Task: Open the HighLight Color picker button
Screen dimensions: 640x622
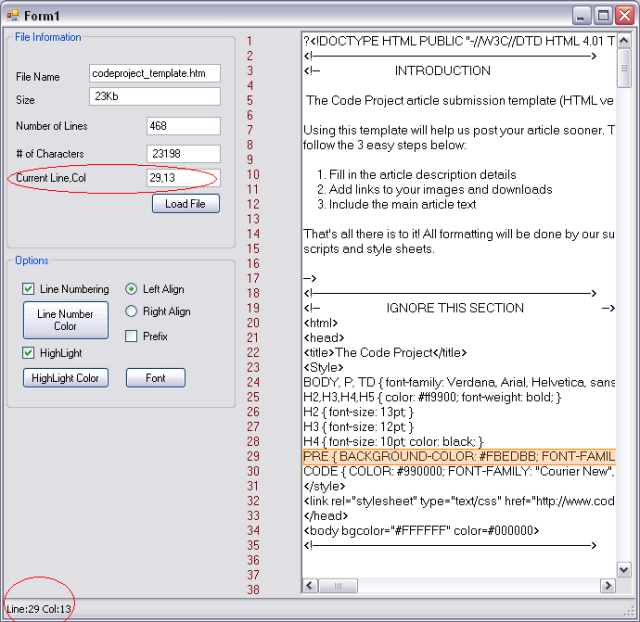Action: 66,378
